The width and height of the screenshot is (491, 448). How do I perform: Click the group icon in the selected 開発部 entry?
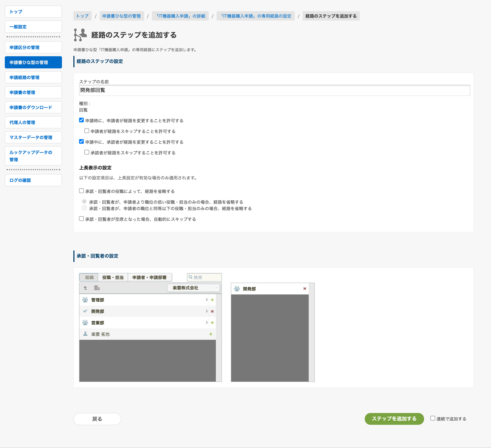[237, 289]
